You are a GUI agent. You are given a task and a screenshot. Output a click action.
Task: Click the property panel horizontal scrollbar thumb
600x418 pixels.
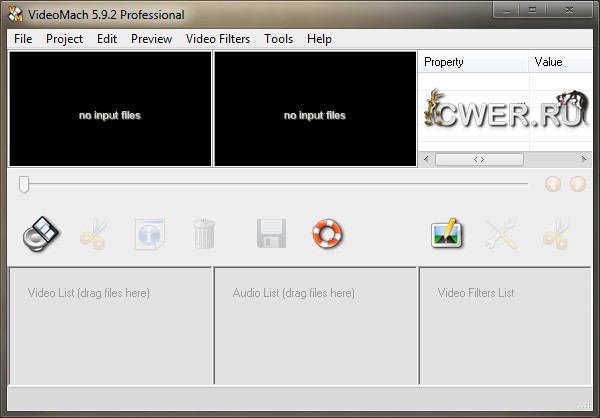click(x=478, y=159)
